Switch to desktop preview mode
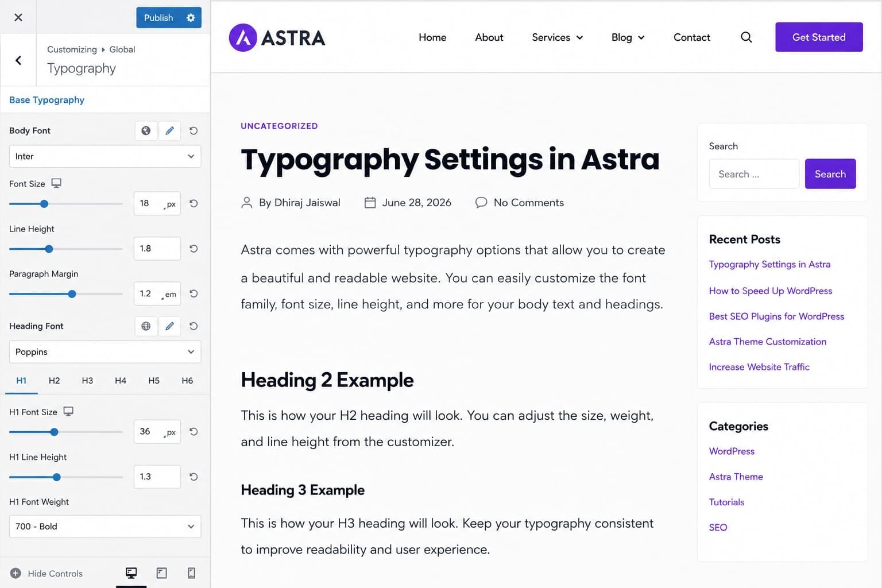Image resolution: width=882 pixels, height=588 pixels. (131, 573)
